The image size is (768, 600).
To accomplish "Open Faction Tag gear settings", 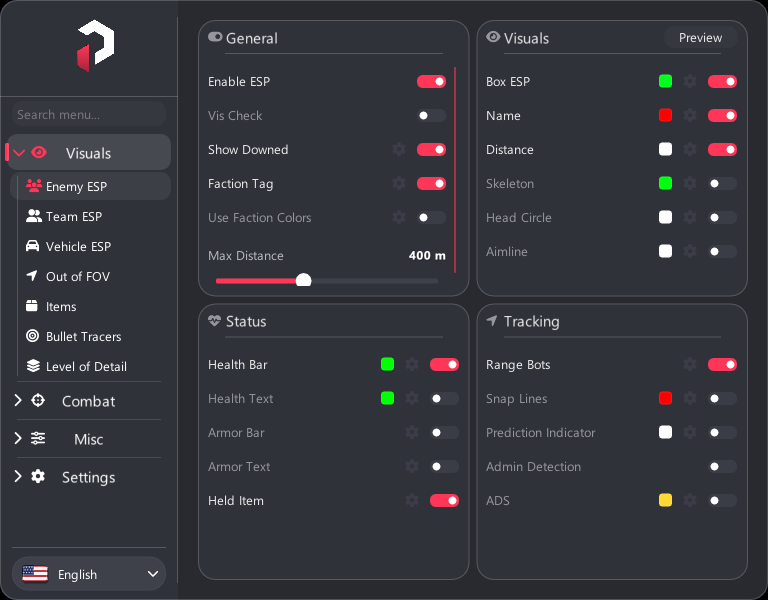I will (399, 184).
